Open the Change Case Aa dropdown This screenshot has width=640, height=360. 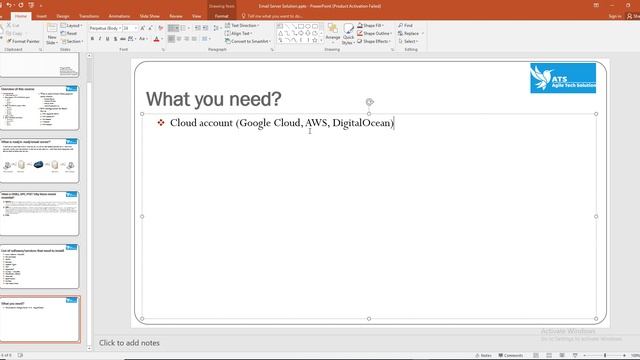pos(142,39)
